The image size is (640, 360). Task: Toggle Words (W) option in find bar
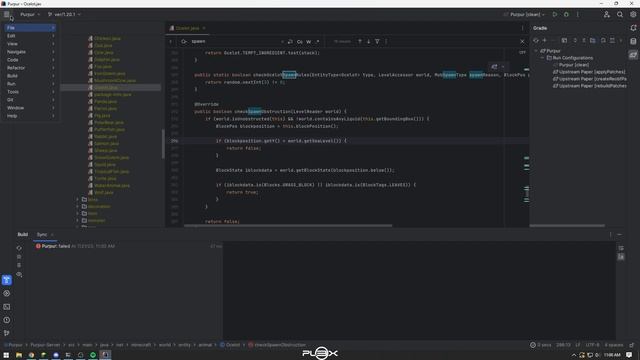309,42
